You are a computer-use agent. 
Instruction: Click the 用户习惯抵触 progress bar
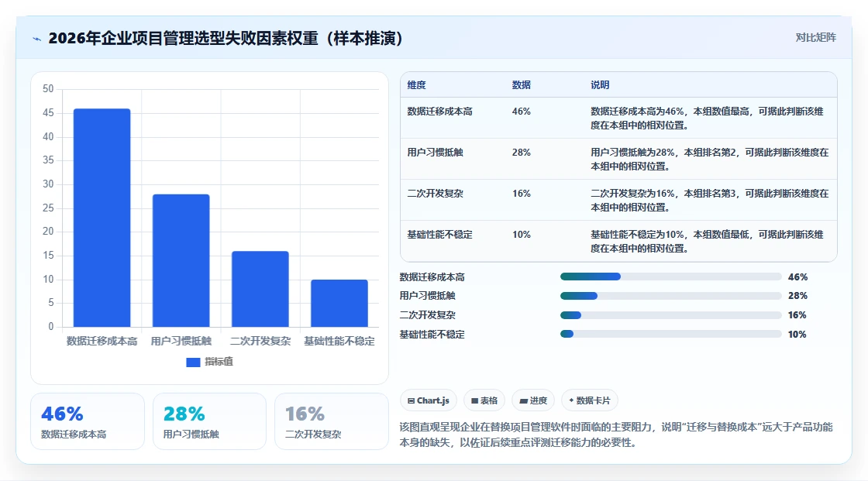click(670, 296)
